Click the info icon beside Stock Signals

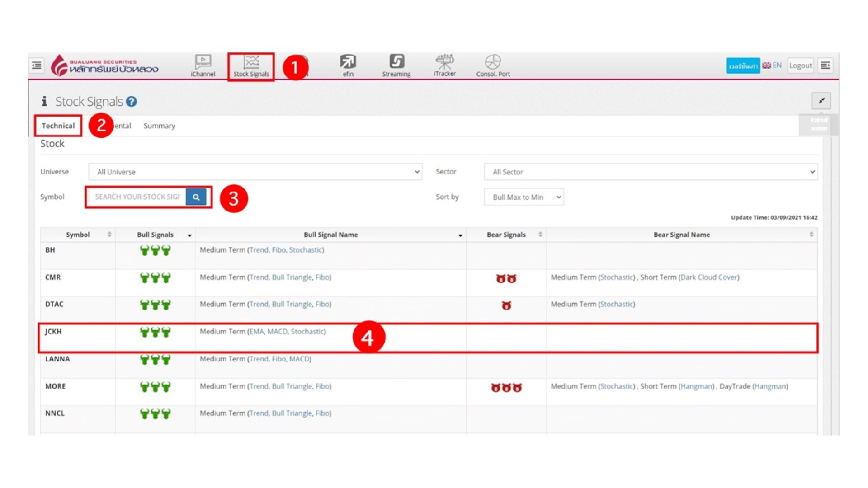pyautogui.click(x=44, y=101)
